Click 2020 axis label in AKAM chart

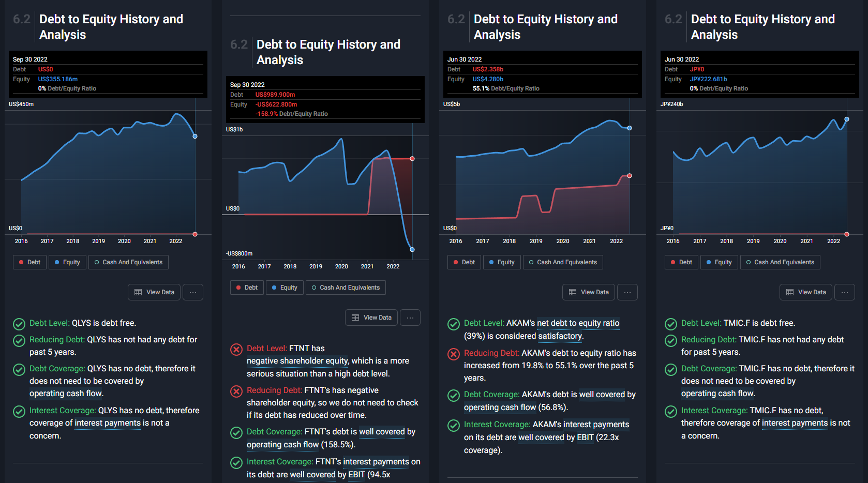pos(563,241)
